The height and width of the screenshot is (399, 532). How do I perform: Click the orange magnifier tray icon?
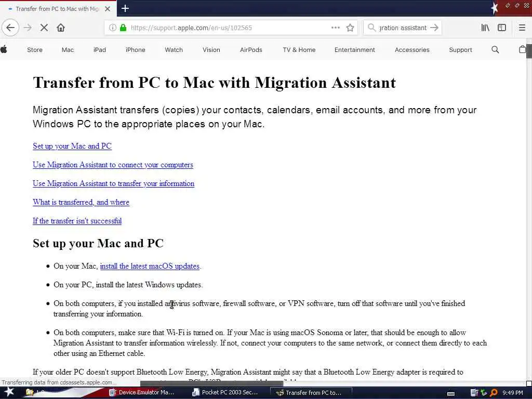(494, 393)
